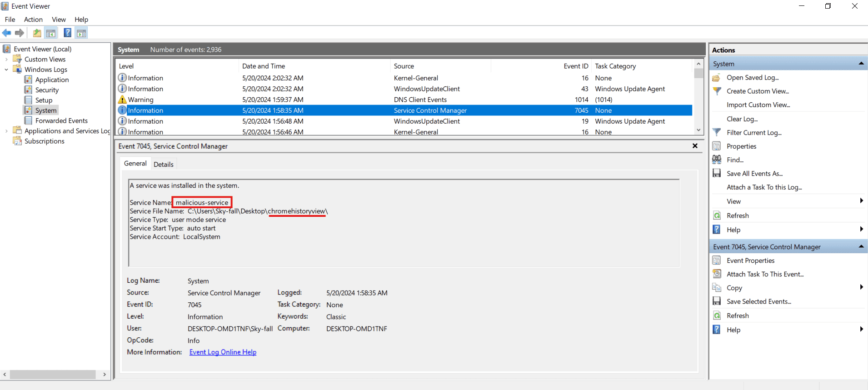
Task: Click the tree pane horizontal scrollbar thumb
Action: [53, 375]
